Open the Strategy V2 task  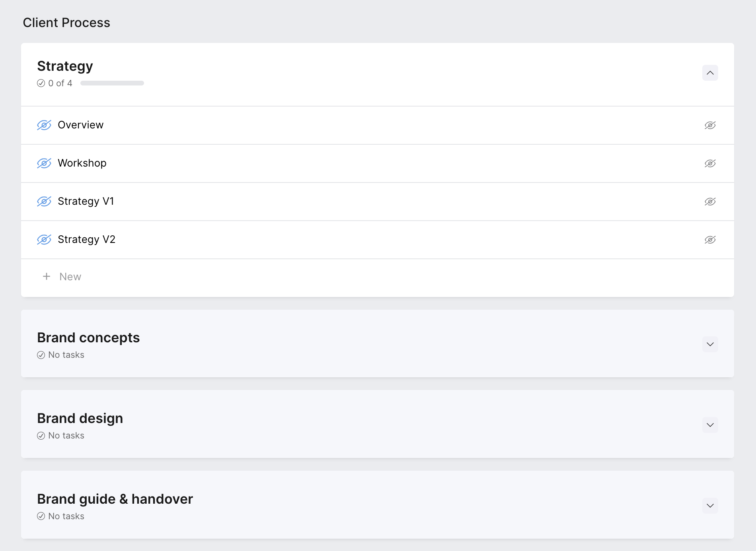tap(86, 240)
